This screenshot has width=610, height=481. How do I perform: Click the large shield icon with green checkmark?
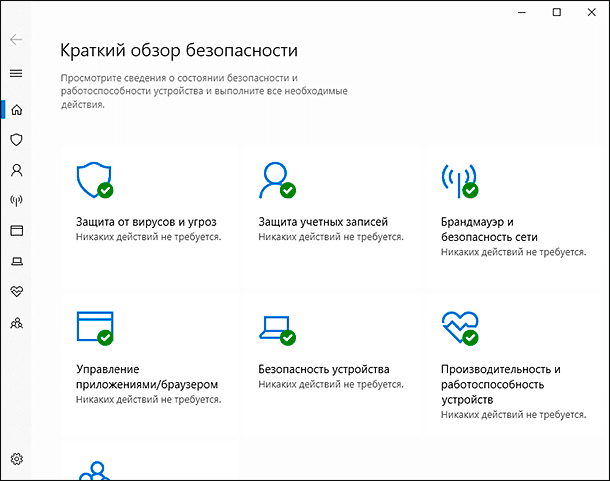click(95, 180)
